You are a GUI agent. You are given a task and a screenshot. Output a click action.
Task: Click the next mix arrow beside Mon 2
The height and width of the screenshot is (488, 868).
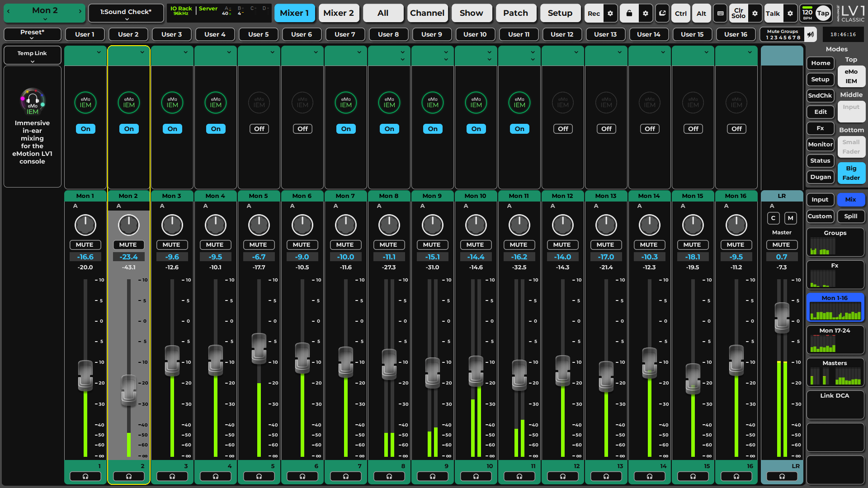click(80, 11)
